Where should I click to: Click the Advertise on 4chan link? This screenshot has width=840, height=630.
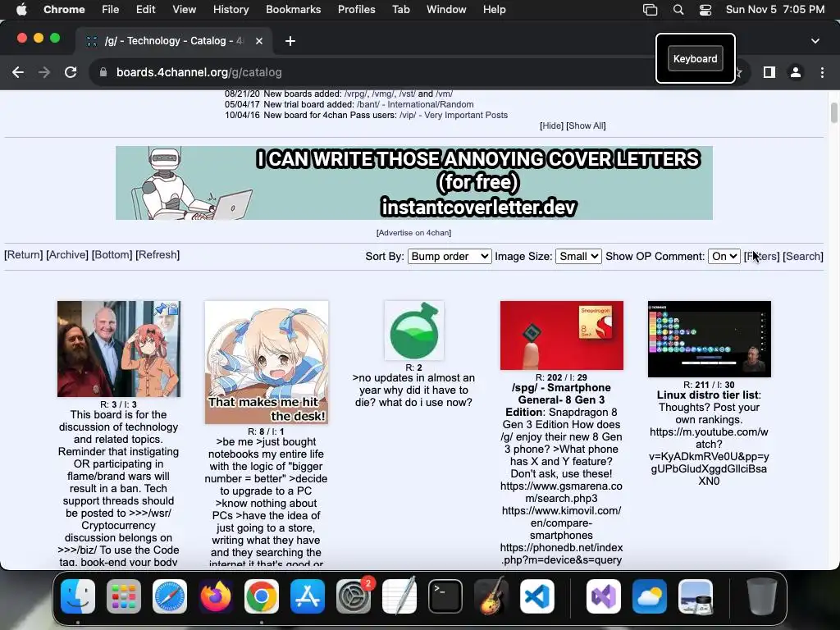click(x=413, y=232)
